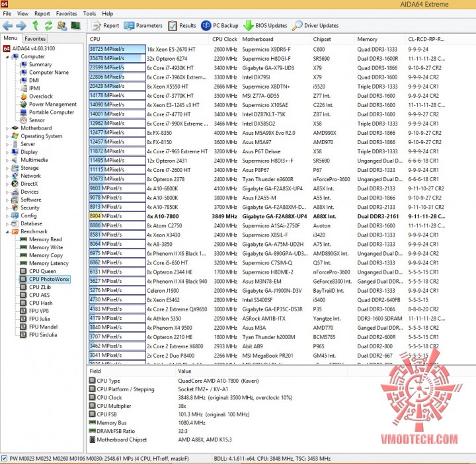476x464 pixels.
Task: Sort by Chipset column header
Action: pyautogui.click(x=333, y=39)
